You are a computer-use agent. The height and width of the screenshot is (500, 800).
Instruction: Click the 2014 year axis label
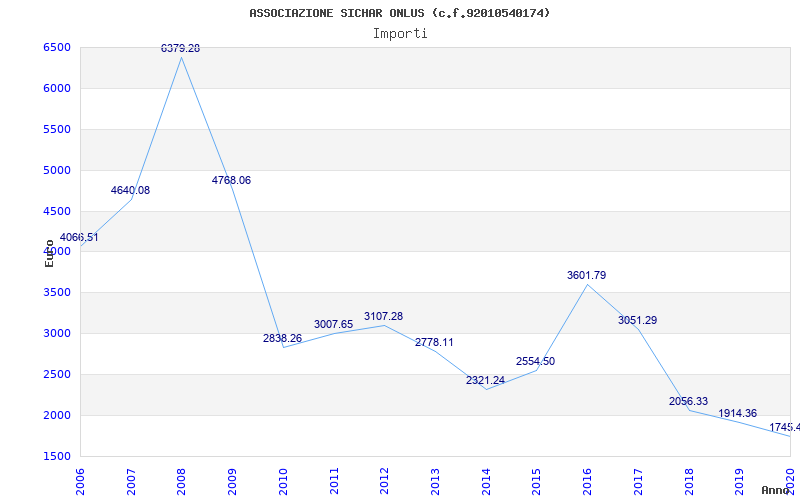(486, 482)
